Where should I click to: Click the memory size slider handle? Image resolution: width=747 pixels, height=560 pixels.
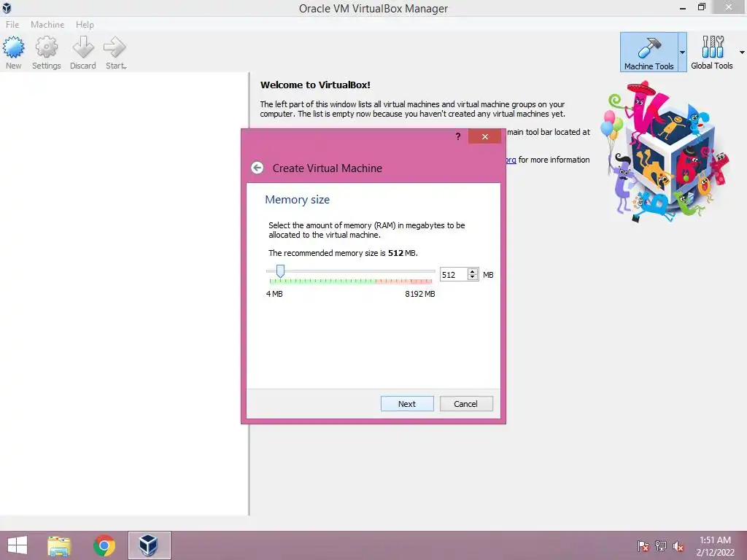click(281, 271)
